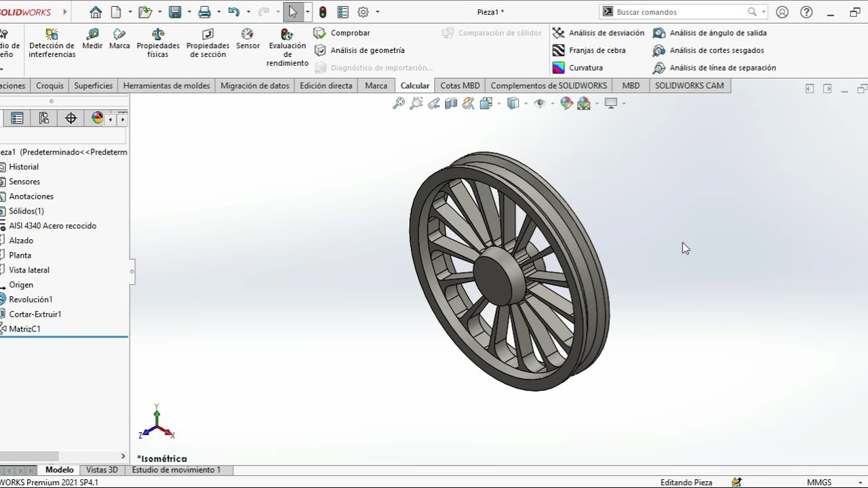Select the Medir measuring tool
This screenshot has height=488, width=868.
coord(92,39)
